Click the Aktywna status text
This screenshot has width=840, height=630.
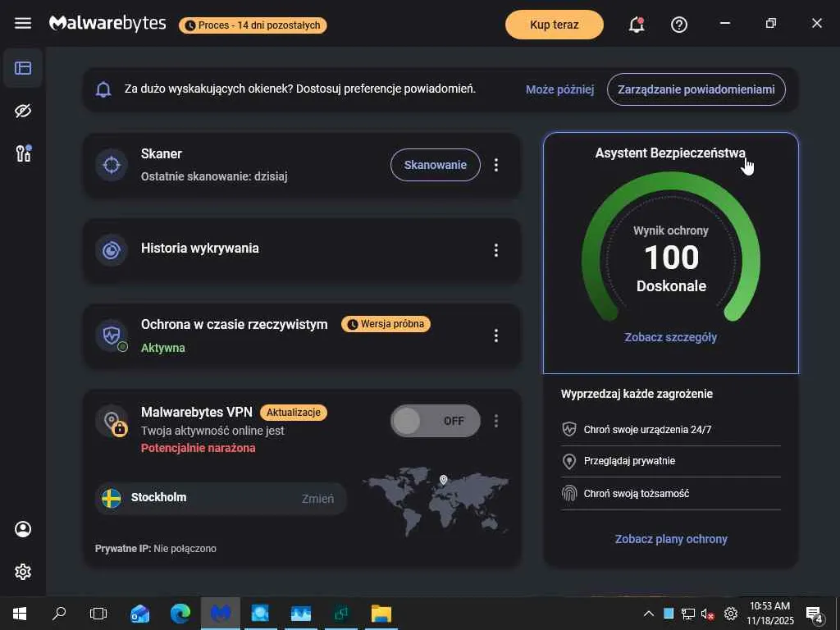click(163, 348)
